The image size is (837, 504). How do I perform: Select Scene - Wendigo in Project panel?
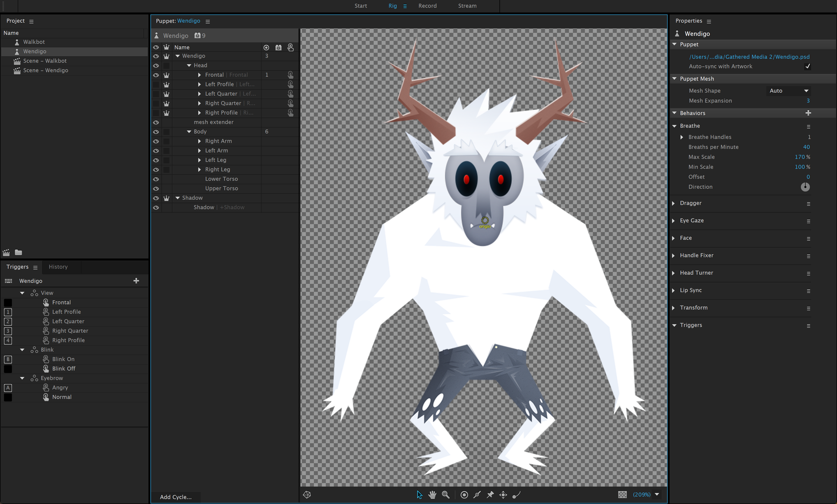pyautogui.click(x=45, y=71)
